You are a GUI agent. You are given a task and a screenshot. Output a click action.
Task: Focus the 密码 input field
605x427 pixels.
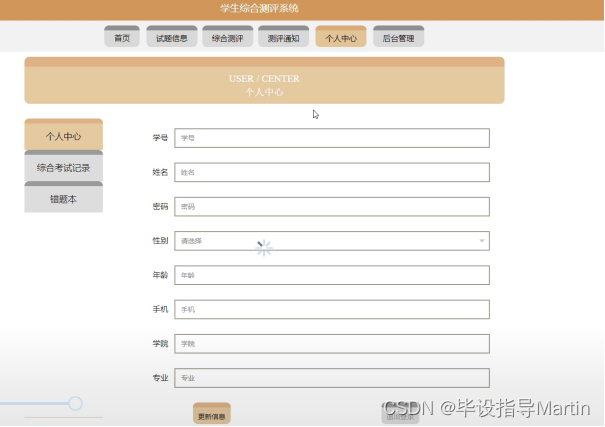(332, 207)
